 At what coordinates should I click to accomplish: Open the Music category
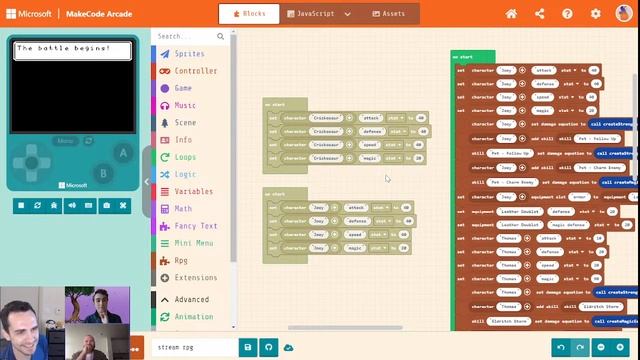coord(190,105)
